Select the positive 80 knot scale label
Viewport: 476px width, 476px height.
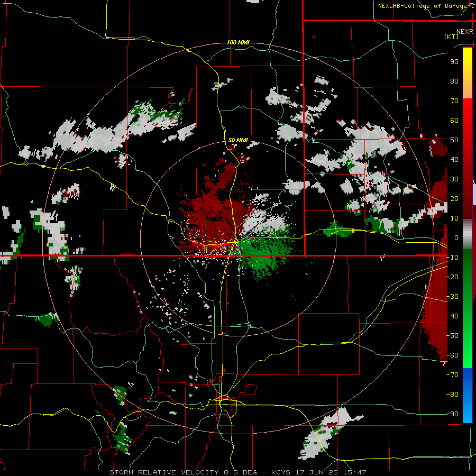click(x=454, y=81)
